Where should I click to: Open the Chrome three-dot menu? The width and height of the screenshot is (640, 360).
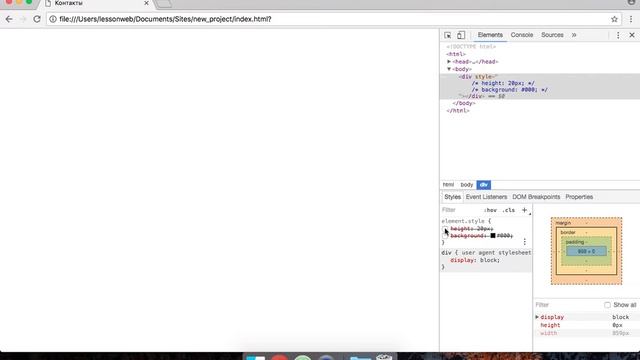tap(631, 19)
